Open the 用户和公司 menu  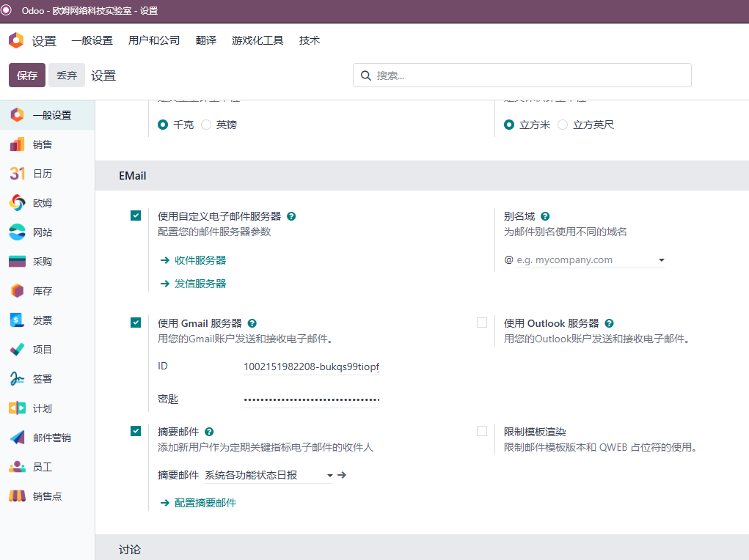[x=154, y=40]
